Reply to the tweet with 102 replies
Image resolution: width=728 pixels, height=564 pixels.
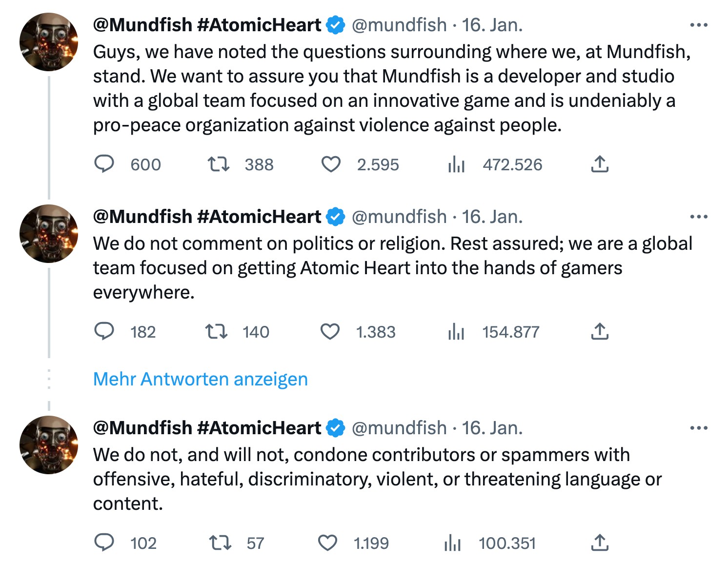pyautogui.click(x=104, y=543)
